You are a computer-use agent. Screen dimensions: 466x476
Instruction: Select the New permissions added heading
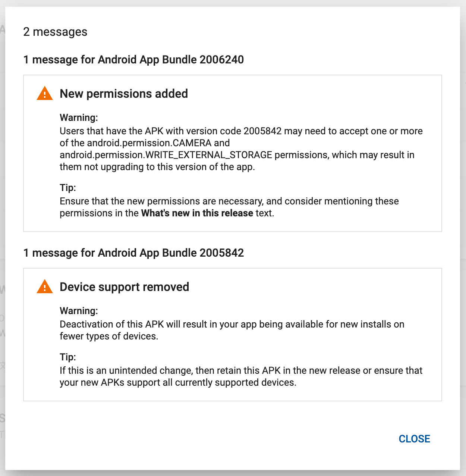click(x=124, y=94)
